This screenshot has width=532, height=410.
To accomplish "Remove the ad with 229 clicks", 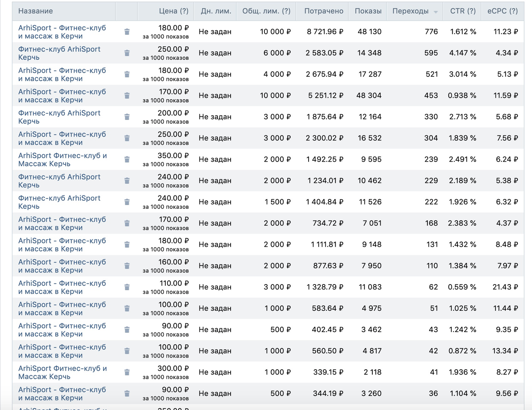I will point(127,181).
